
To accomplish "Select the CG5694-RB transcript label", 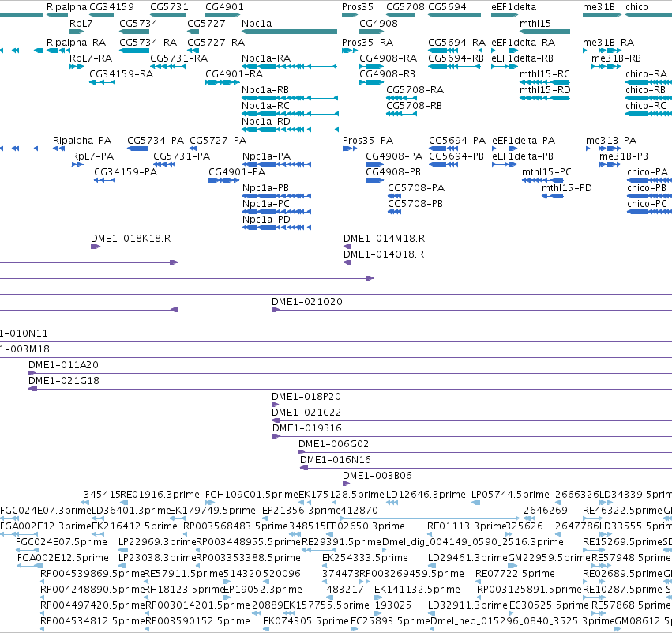I will click(456, 58).
